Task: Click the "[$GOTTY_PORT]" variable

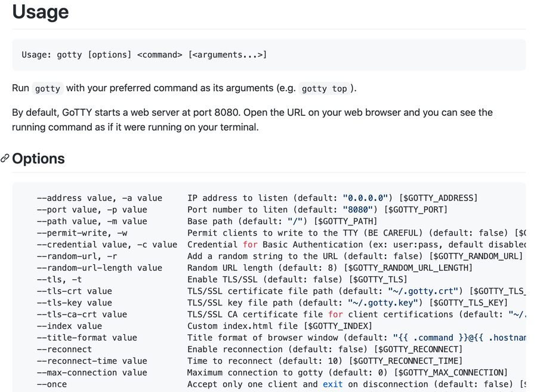Action: (x=415, y=209)
